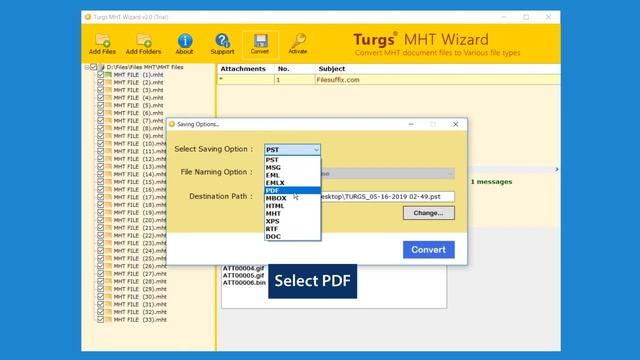Click the '1 messages' status text
This screenshot has width=640, height=360.
click(x=491, y=182)
